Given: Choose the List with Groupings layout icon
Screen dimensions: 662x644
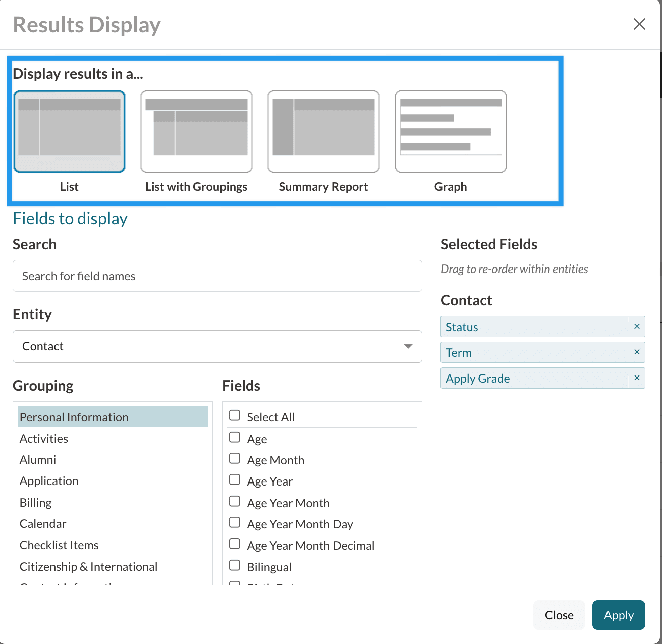Looking at the screenshot, I should pos(196,132).
